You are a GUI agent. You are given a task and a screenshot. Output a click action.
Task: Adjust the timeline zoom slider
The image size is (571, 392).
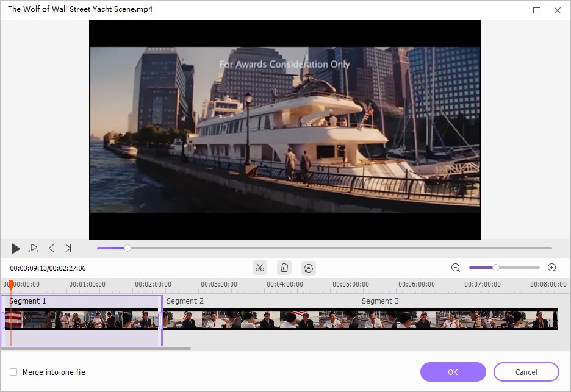click(497, 267)
